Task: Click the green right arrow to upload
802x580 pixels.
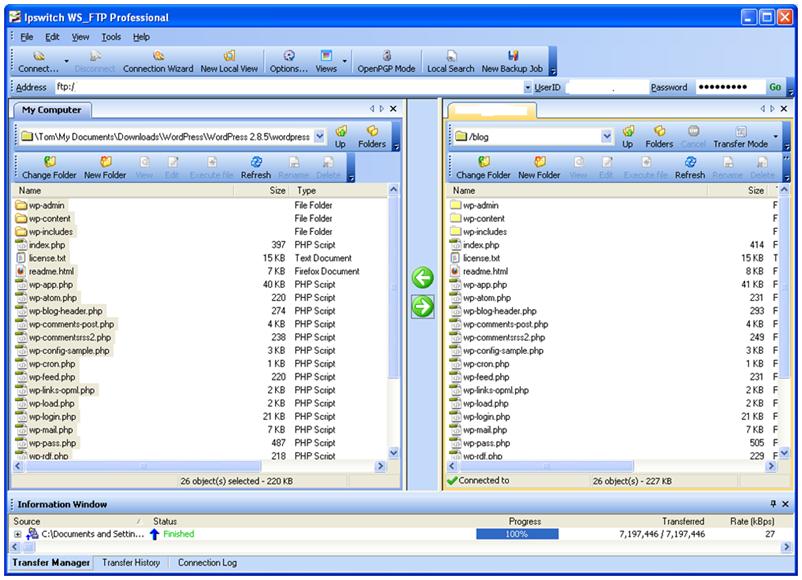Action: pos(422,306)
